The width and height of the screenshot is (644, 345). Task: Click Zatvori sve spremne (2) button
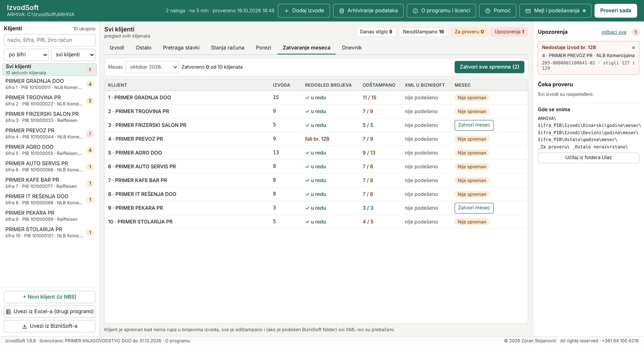pyautogui.click(x=489, y=67)
